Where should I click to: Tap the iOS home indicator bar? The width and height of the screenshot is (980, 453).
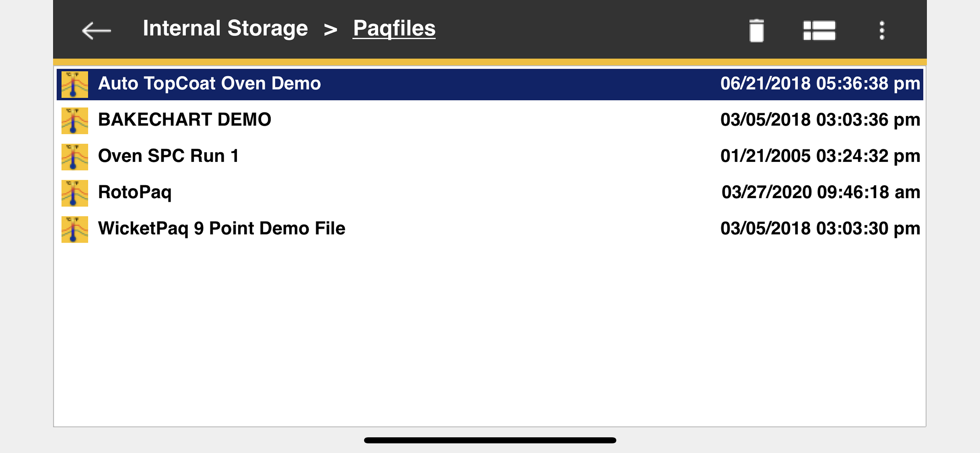point(490,440)
